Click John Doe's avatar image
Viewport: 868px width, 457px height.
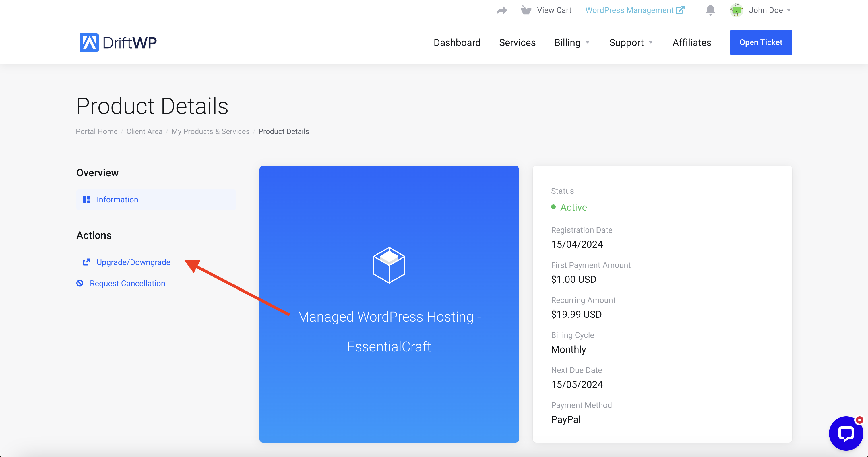click(737, 10)
